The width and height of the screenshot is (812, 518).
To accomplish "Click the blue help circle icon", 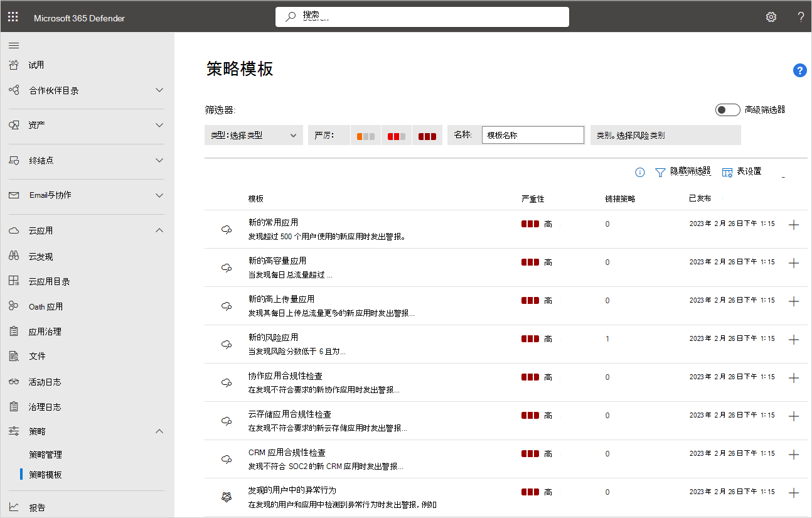I will 800,70.
